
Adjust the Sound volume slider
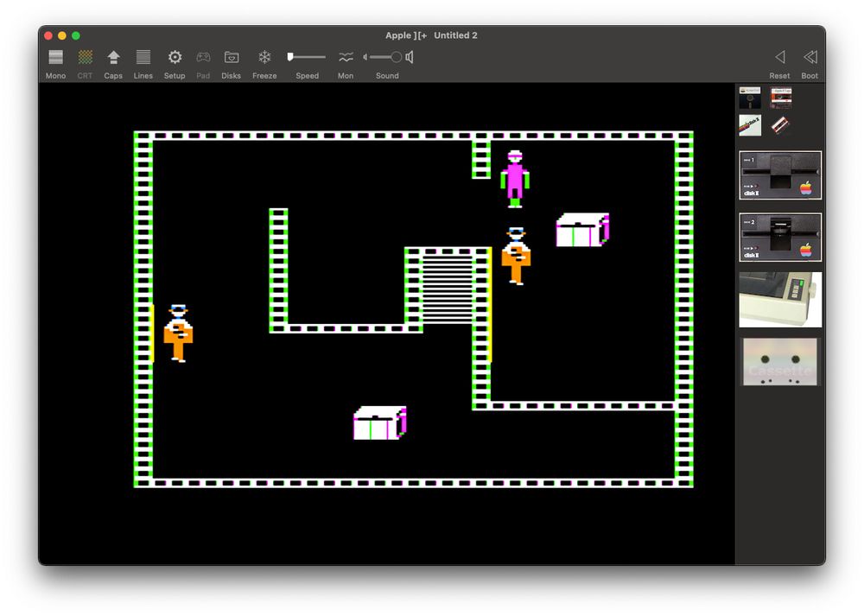[x=385, y=57]
